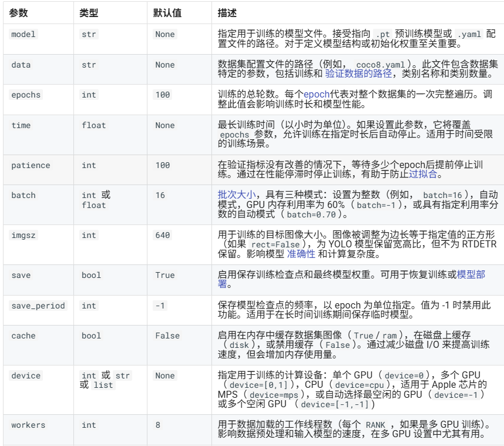Select the time parameter name

(21, 125)
